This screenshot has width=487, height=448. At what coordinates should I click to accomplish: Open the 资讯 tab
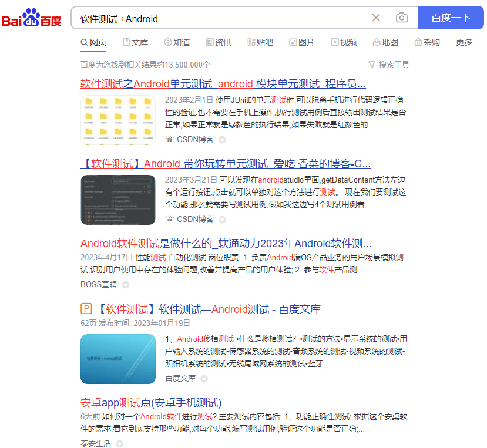[x=219, y=42]
